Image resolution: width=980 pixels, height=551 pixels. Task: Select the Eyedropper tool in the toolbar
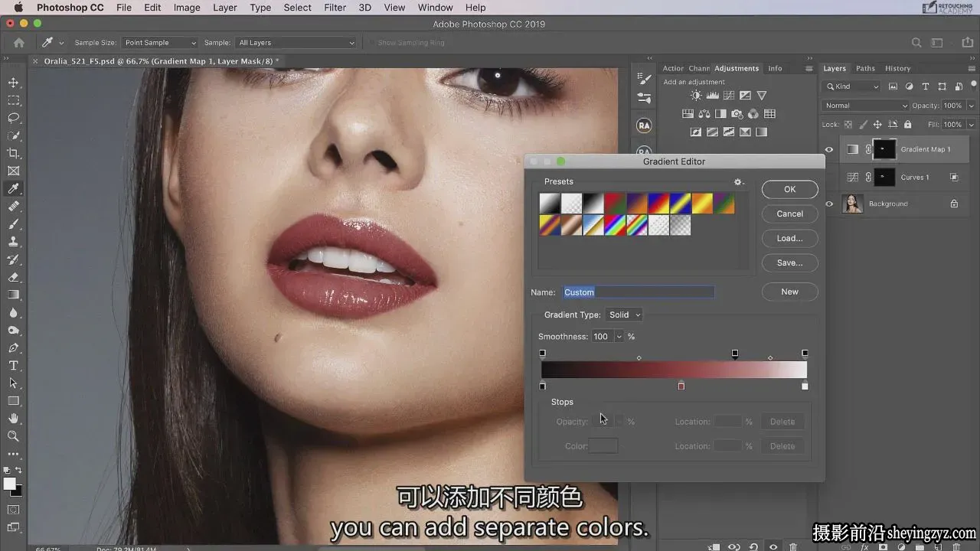click(x=13, y=189)
